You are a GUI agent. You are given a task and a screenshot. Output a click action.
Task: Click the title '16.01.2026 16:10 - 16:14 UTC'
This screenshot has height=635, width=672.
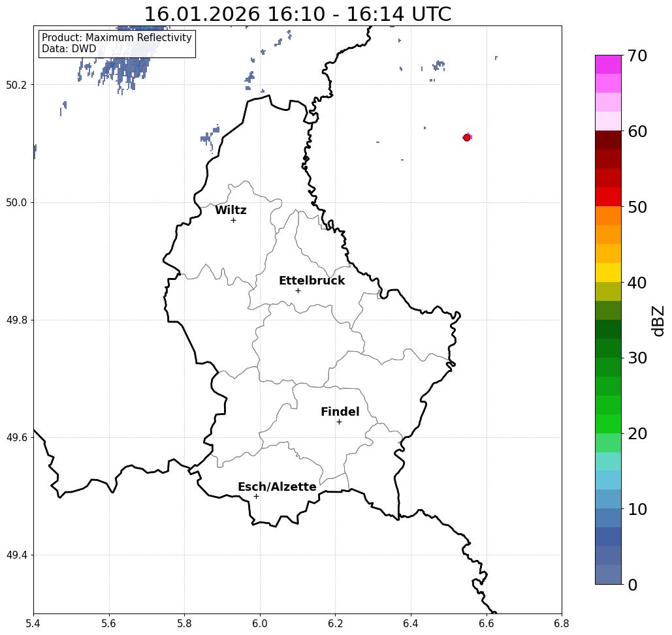click(x=297, y=14)
